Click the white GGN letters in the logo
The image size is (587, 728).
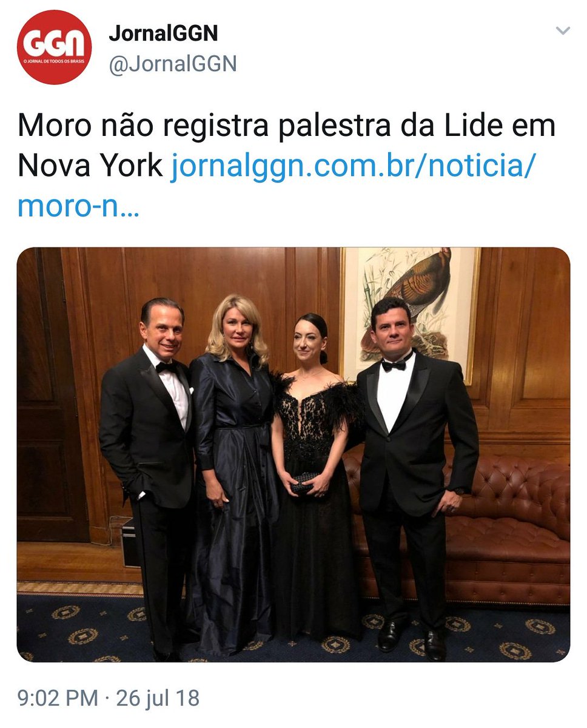(x=55, y=44)
